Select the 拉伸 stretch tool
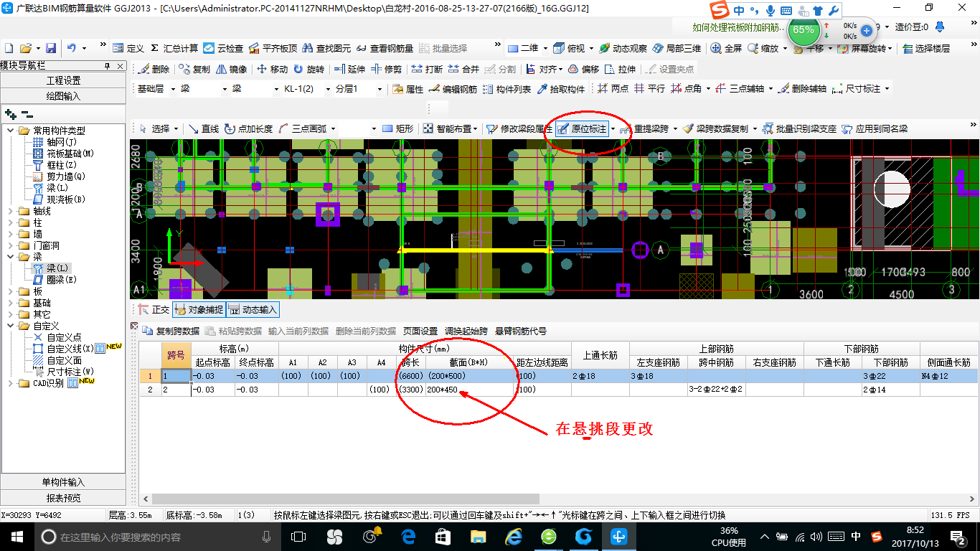The width and height of the screenshot is (980, 551). tap(621, 69)
